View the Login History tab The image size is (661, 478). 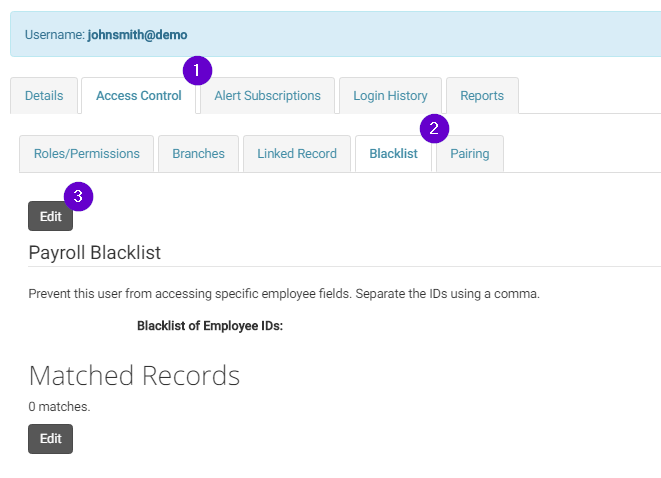390,96
